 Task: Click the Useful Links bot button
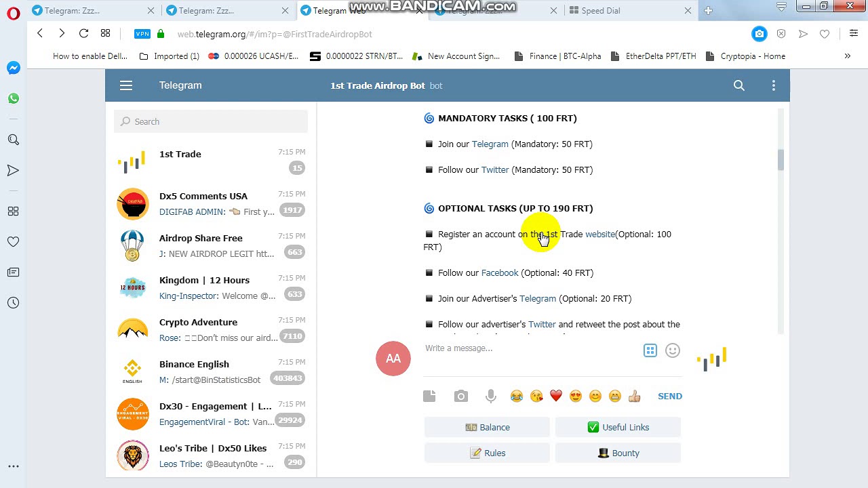click(618, 427)
